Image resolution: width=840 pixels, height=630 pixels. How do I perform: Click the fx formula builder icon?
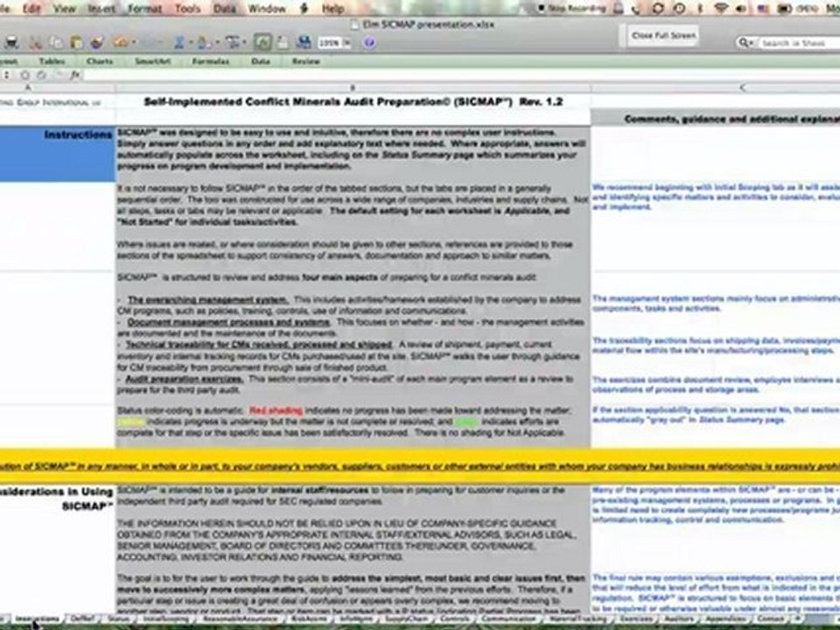tap(74, 74)
